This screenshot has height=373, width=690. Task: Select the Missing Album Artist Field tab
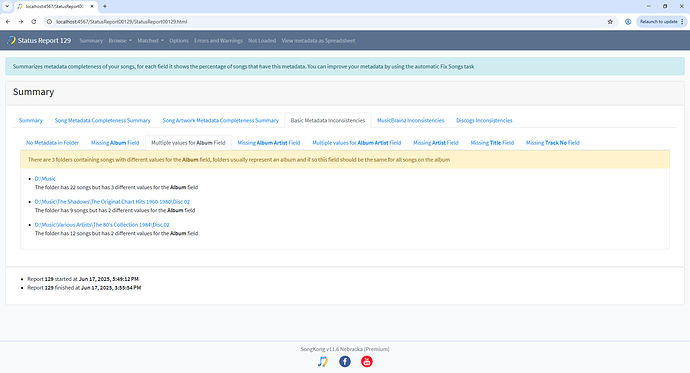pos(269,143)
